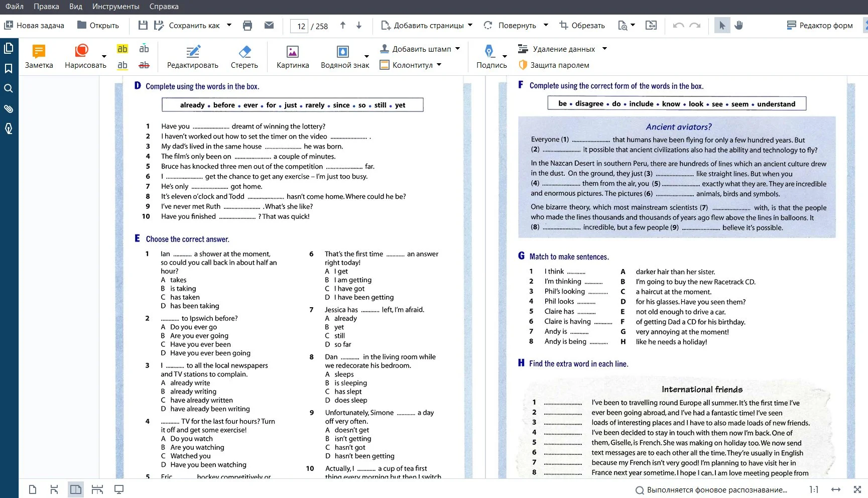Click Добавить штамп (add stamp)
868x498 pixels.
click(416, 49)
